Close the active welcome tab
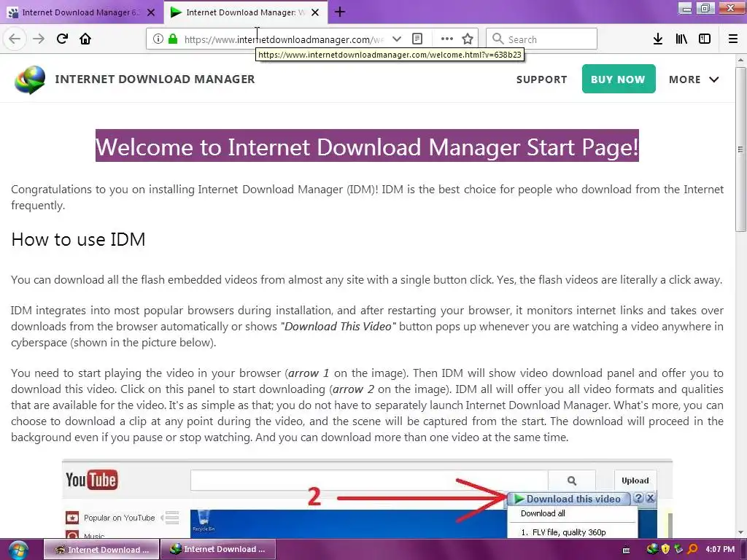The height and width of the screenshot is (560, 747). pyautogui.click(x=315, y=12)
